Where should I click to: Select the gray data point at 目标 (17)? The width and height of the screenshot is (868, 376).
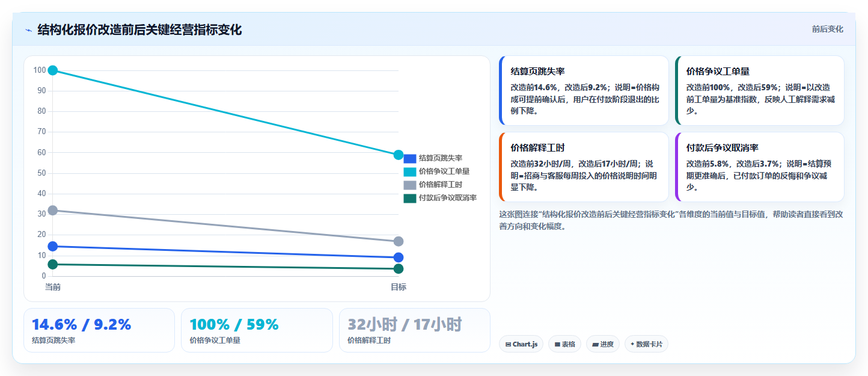click(x=398, y=241)
